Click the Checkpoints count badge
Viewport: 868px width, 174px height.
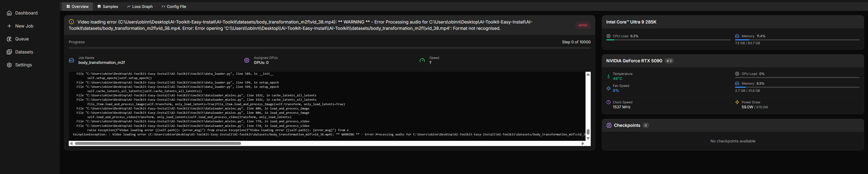click(x=646, y=125)
